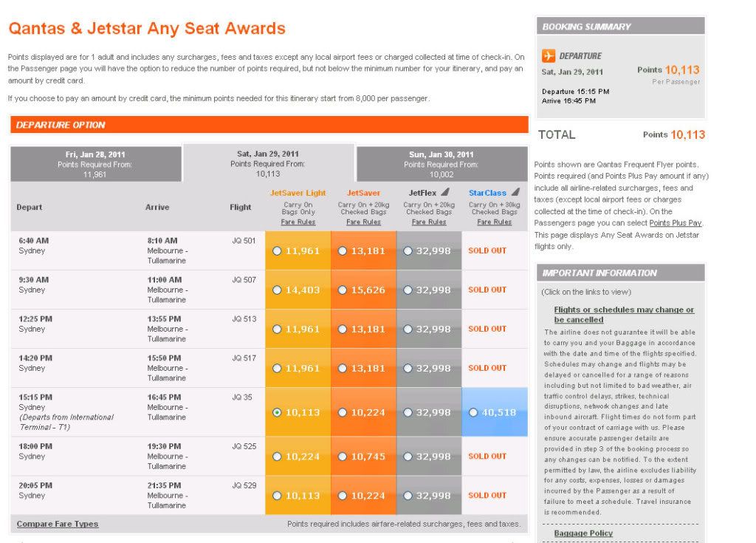
Task: Select JetSaver 13,181 for flight JQ 517
Action: click(x=343, y=368)
